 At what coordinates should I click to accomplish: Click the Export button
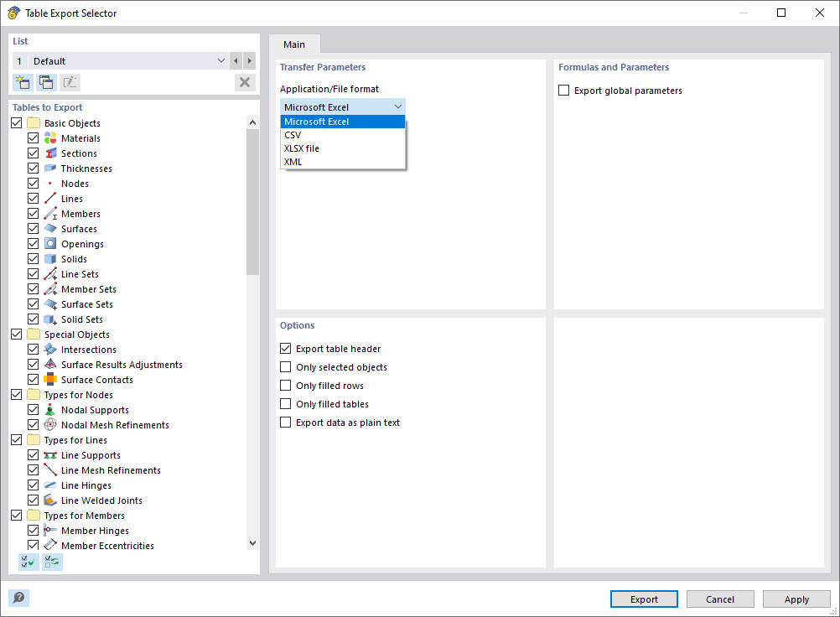(x=644, y=599)
